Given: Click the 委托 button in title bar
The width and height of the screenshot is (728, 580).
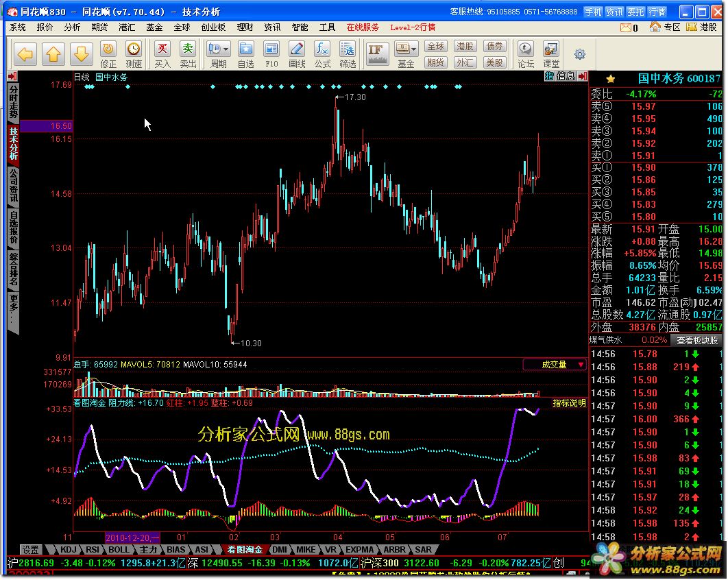Looking at the screenshot, I should 636,12.
